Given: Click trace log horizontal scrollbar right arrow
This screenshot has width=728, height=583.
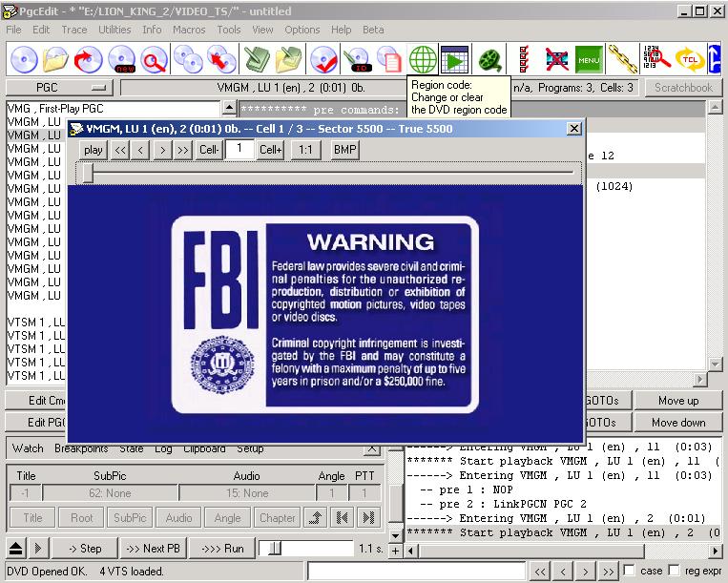Looking at the screenshot, I should pos(716,551).
